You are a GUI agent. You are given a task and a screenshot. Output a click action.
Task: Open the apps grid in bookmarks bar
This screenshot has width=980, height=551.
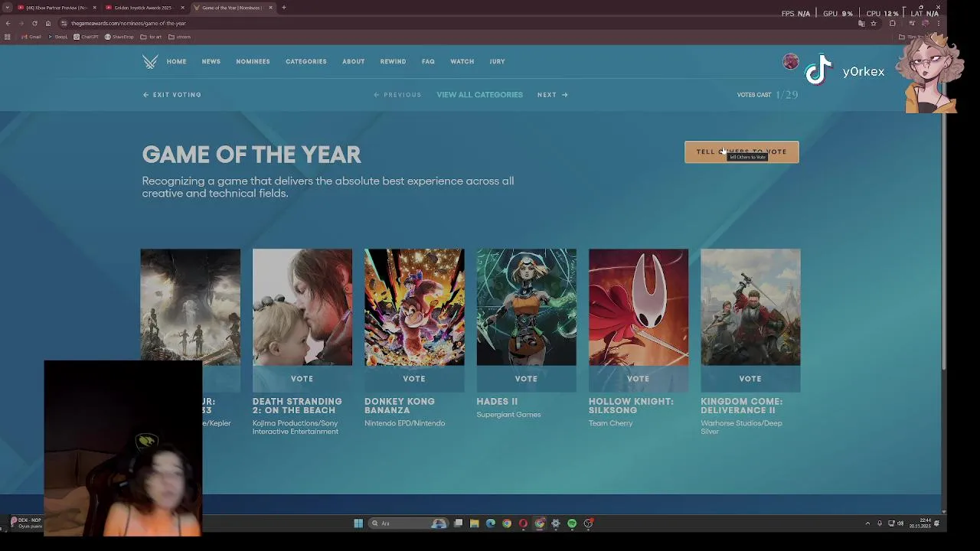click(8, 37)
